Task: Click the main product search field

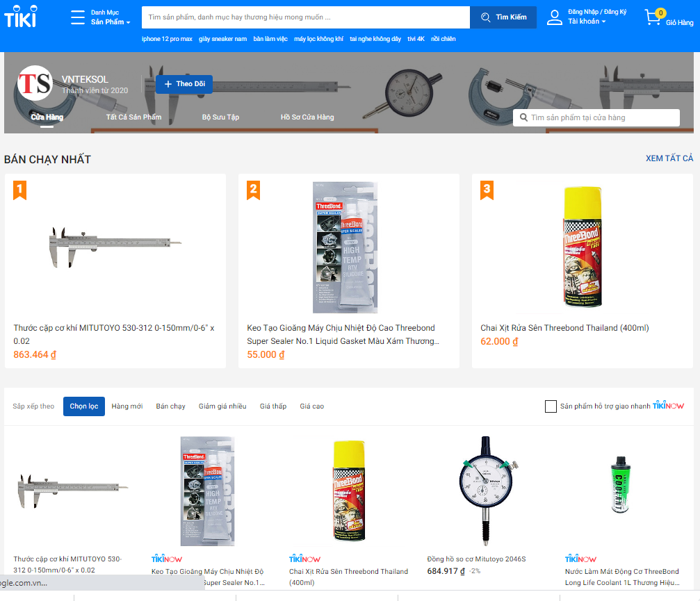Action: click(306, 17)
